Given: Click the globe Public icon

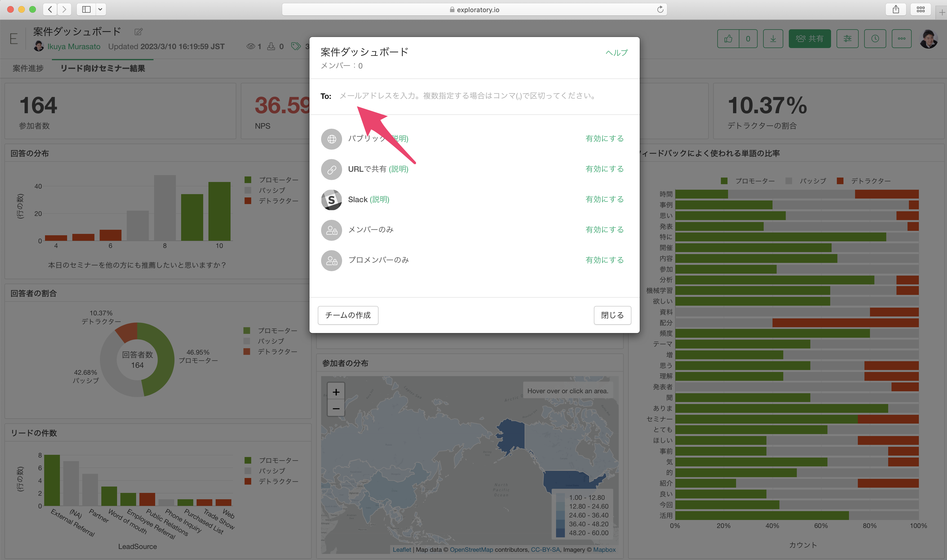Looking at the screenshot, I should [331, 139].
